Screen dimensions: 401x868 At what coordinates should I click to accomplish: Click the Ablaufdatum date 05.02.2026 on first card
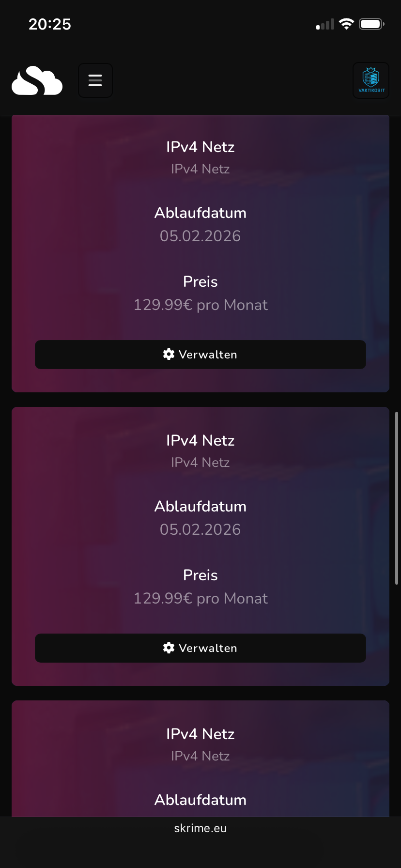[200, 236]
